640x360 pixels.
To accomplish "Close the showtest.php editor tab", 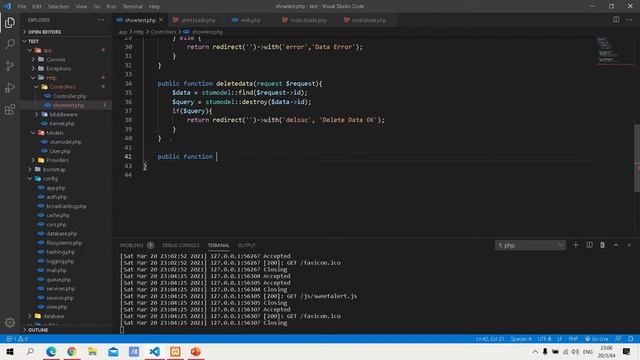I will (x=161, y=20).
